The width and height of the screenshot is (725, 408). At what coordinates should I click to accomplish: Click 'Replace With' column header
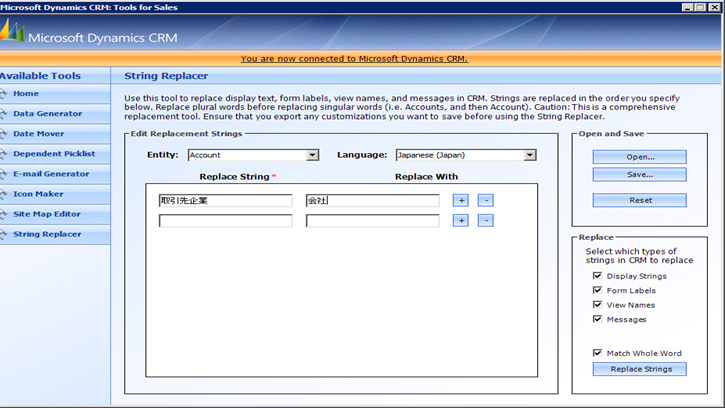click(x=426, y=177)
